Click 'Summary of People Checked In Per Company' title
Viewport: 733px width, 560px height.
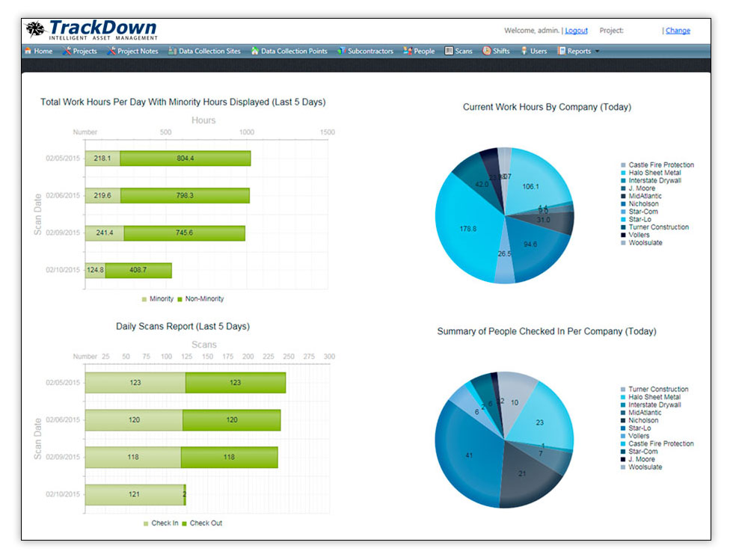(547, 331)
